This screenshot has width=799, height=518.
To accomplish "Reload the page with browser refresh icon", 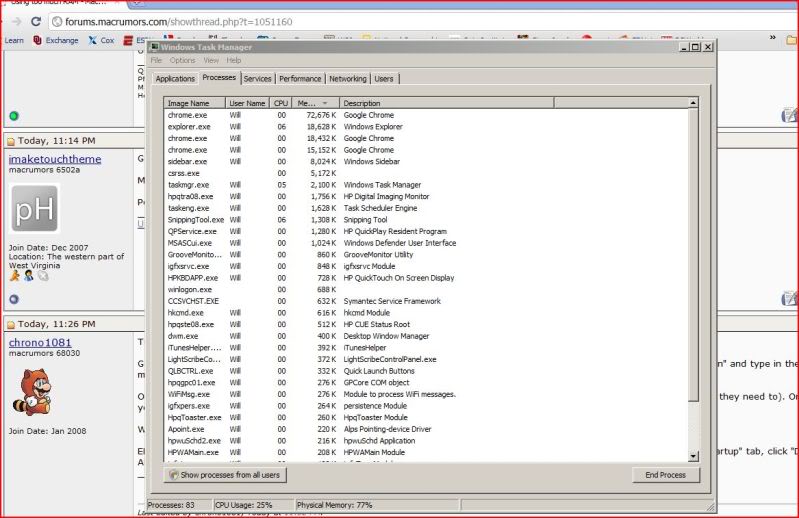I will (x=36, y=21).
